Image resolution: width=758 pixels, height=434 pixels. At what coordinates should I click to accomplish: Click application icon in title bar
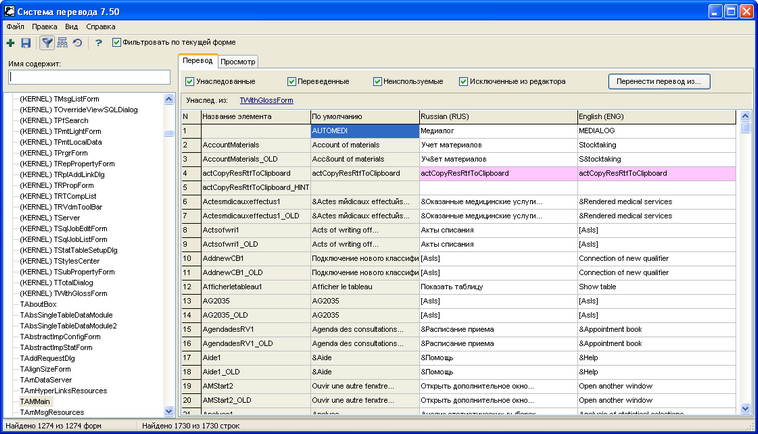(9, 11)
